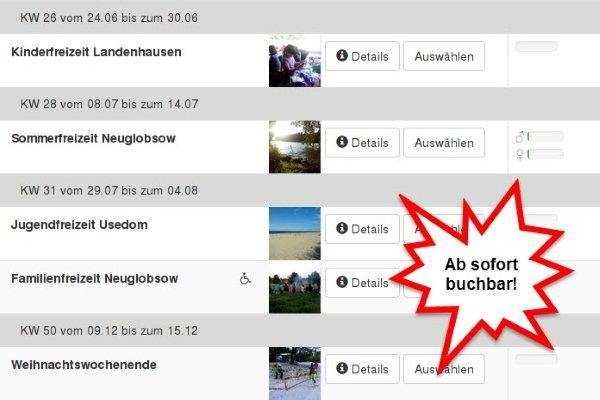Click the Weihnachtswochenende title
Viewport: 600px width, 400px height.
84,365
